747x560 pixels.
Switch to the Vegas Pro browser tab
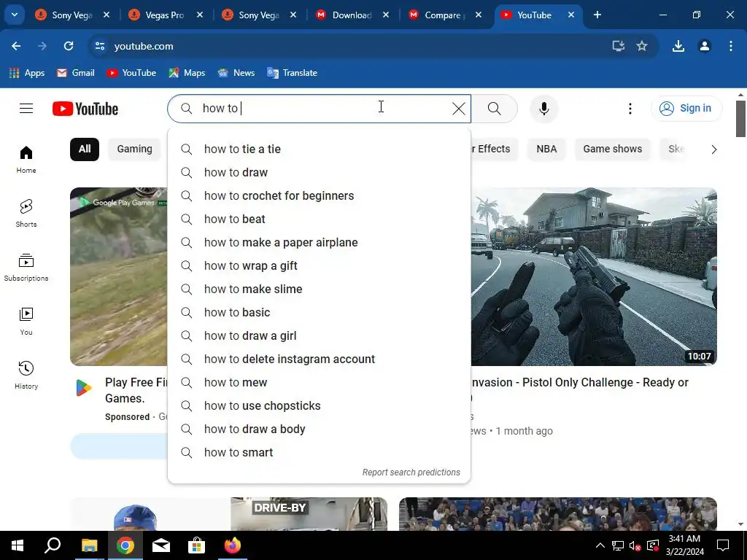(x=164, y=15)
